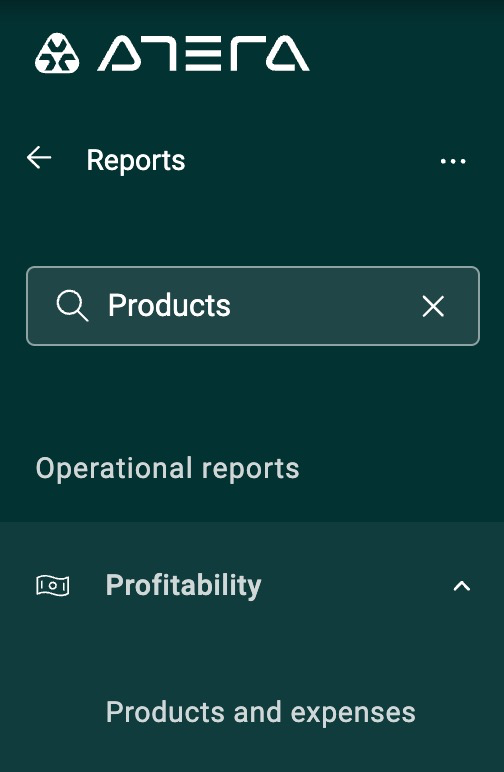Go back using the left arrow
The height and width of the screenshot is (772, 504).
tap(39, 158)
